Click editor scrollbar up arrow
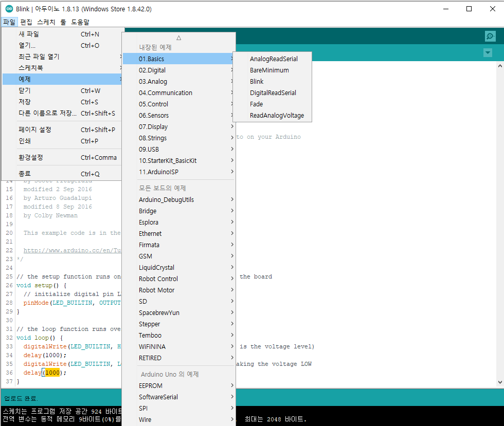 (x=500, y=66)
